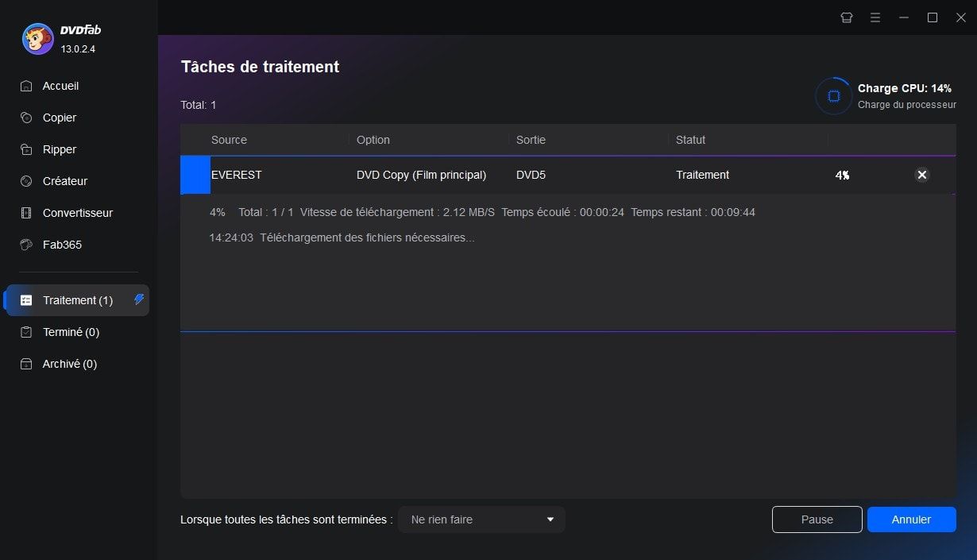Image resolution: width=977 pixels, height=560 pixels.
Task: Click the blue lightning bolt icon beside Traitement
Action: coord(139,299)
